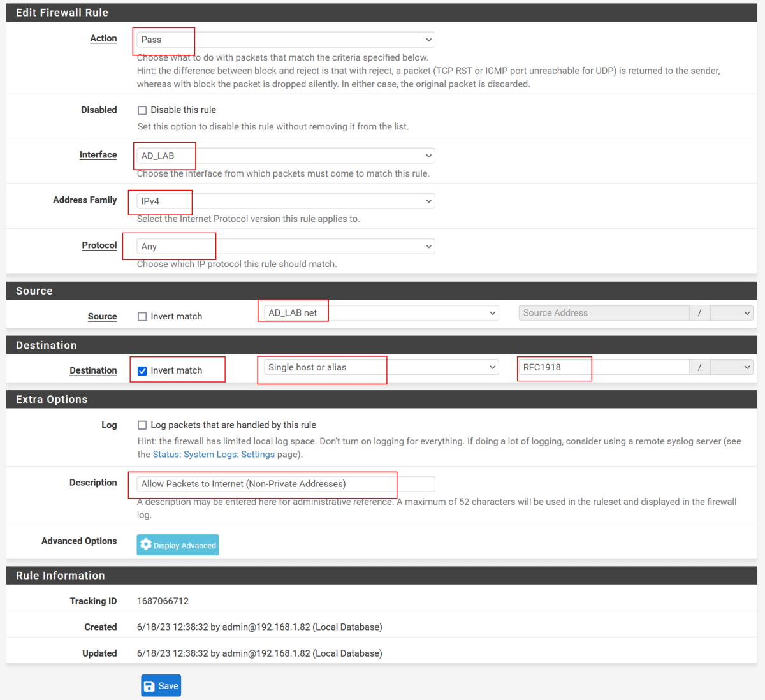Open the Protocol dropdown set to Any
765x700 pixels.
coord(286,246)
